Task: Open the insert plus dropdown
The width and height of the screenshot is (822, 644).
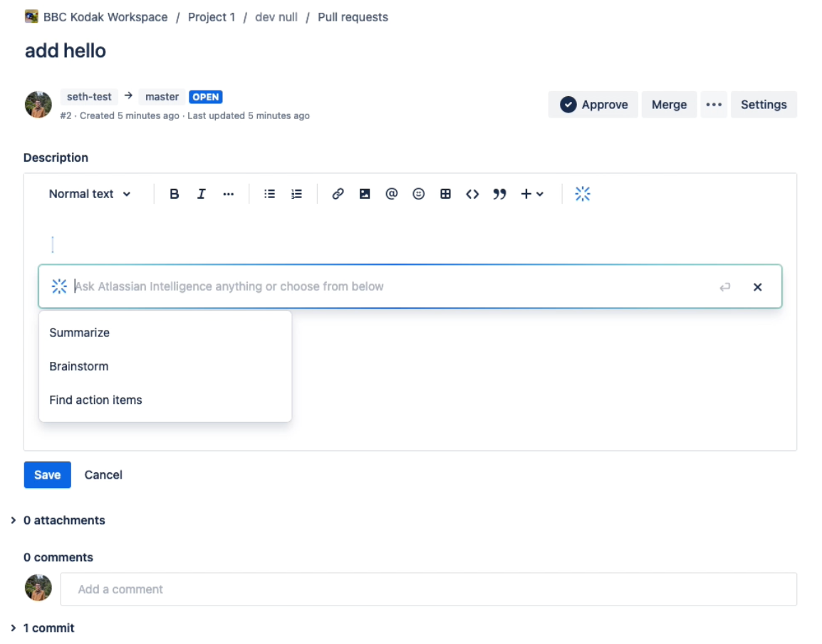Action: 532,194
